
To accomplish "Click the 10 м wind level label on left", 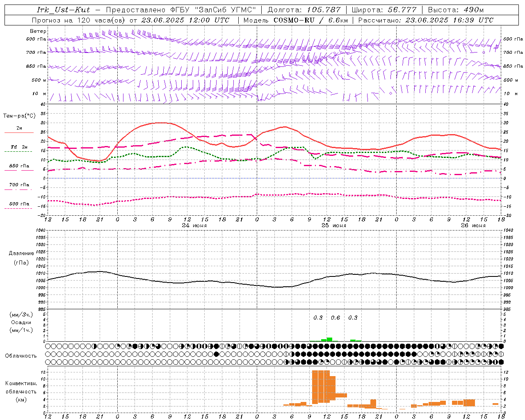I will 39,94.
